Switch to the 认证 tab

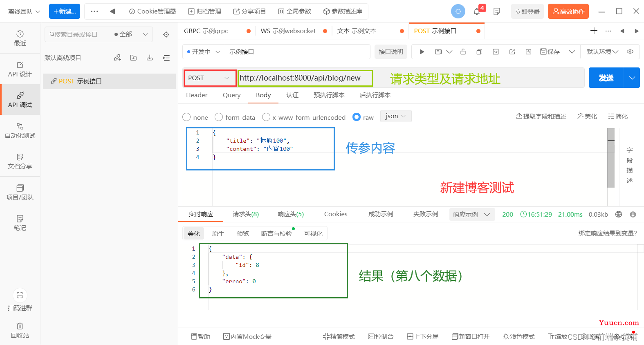click(x=292, y=95)
